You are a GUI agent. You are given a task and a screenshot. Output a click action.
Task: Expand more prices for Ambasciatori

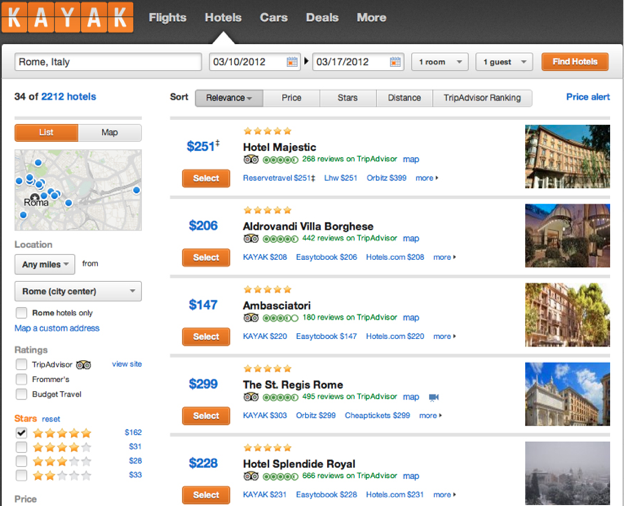click(x=444, y=336)
